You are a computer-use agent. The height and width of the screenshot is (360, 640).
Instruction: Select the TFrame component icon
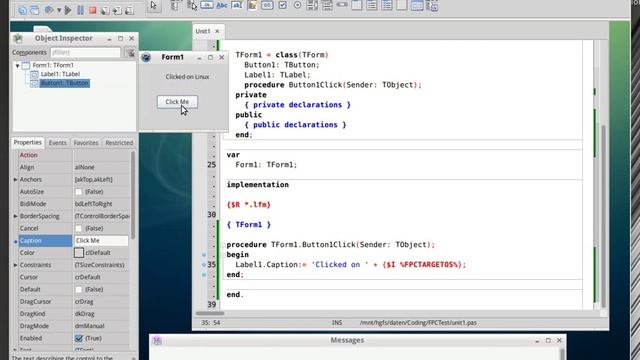tap(417, 5)
